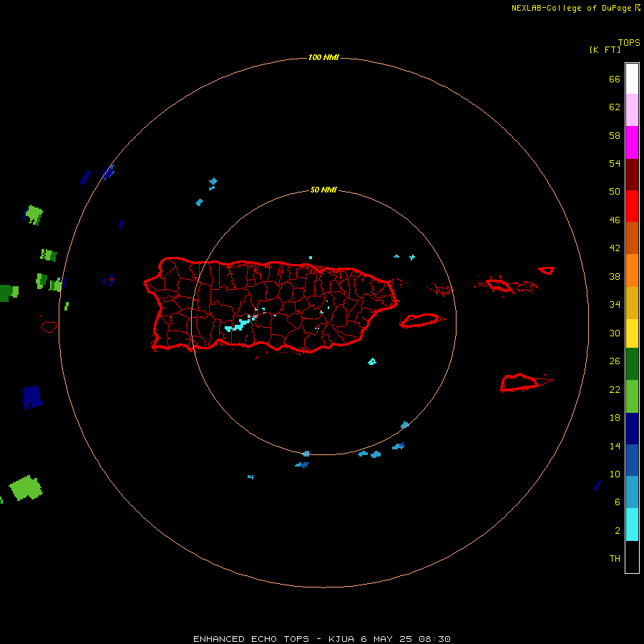Screen dimensions: 644x644
Task: Click the navy 22 K FT legend swatch
Action: coord(632,429)
